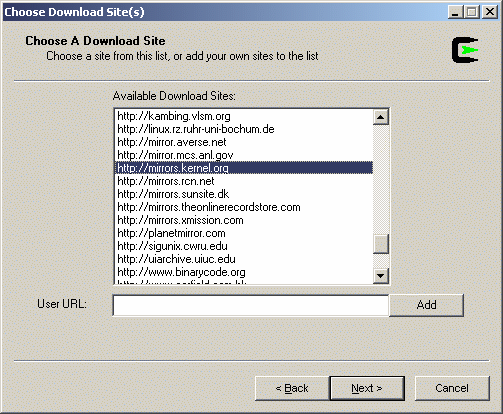Screen dimensions: 503x414
Task: Click the Add button
Action: pyautogui.click(x=426, y=305)
